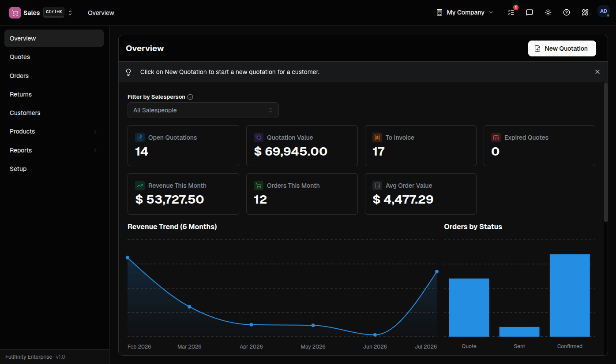This screenshot has height=364, width=616.
Task: Open the app switcher chevrons beside Sales
Action: (x=70, y=13)
